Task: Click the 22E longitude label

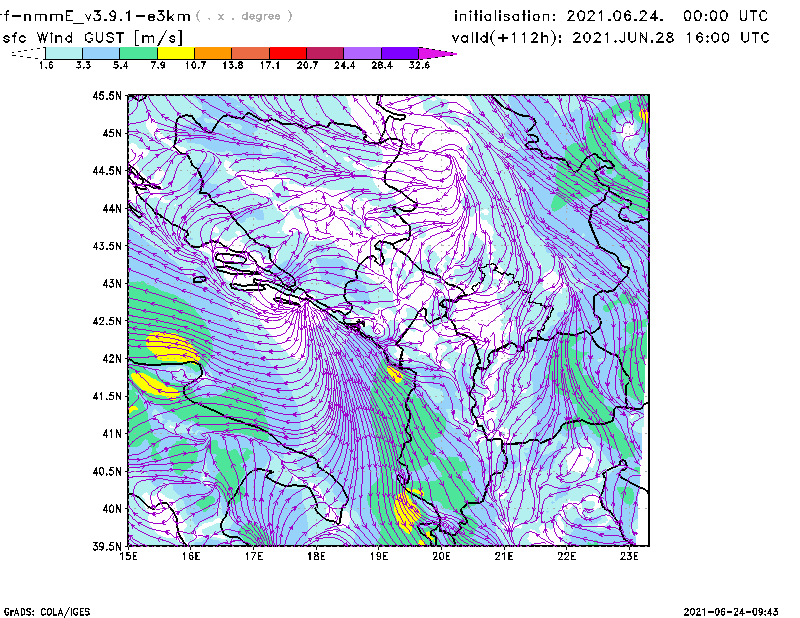Action: [566, 556]
